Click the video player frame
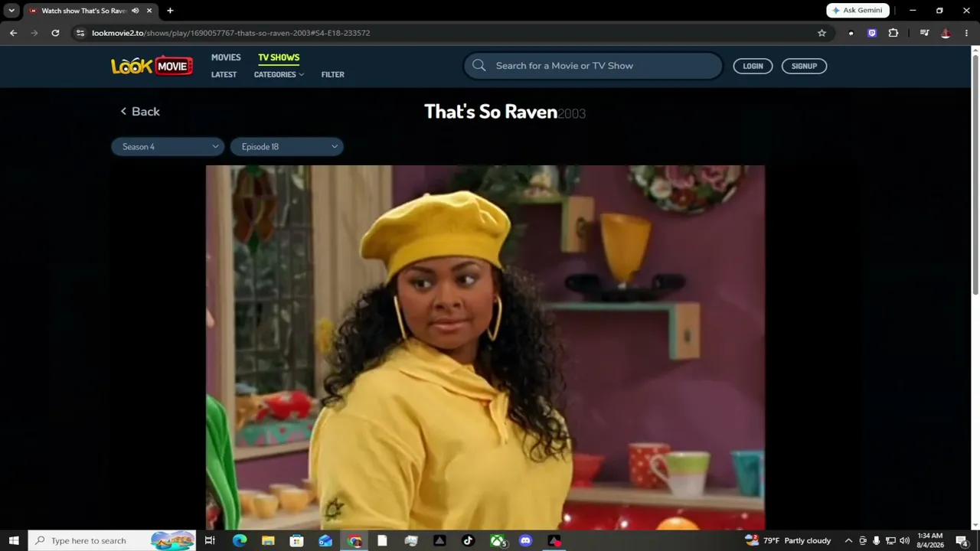 pyautogui.click(x=485, y=347)
